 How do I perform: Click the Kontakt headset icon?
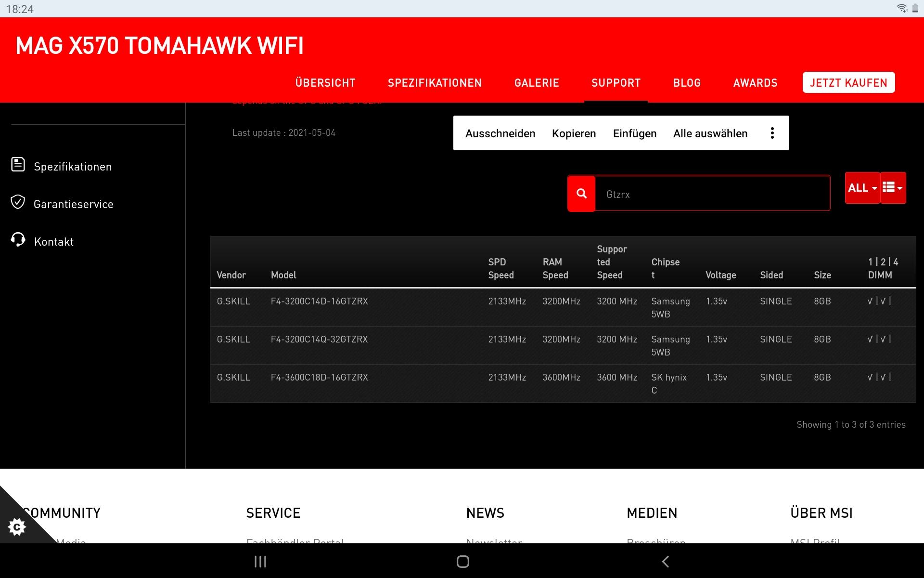coord(18,239)
